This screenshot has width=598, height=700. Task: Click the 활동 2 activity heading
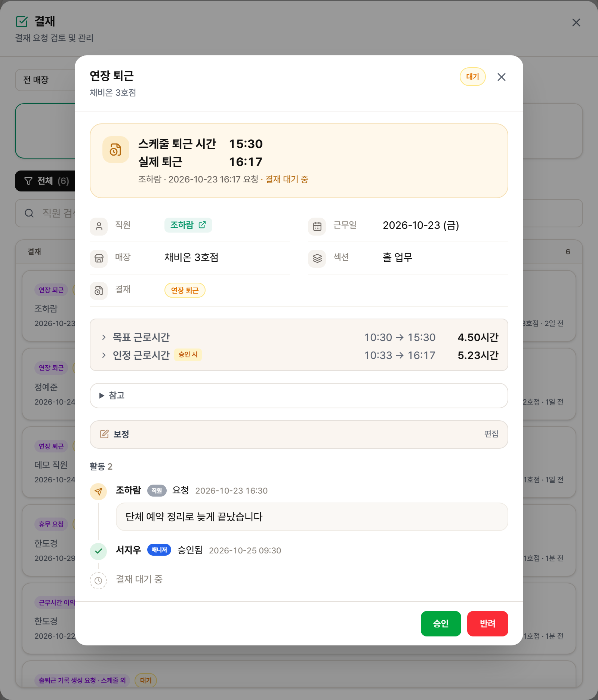(x=101, y=466)
